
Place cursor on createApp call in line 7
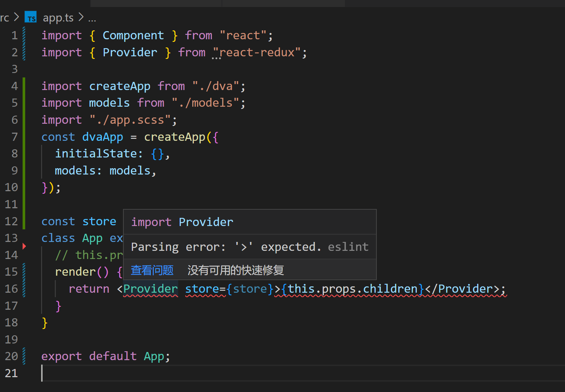pos(175,137)
